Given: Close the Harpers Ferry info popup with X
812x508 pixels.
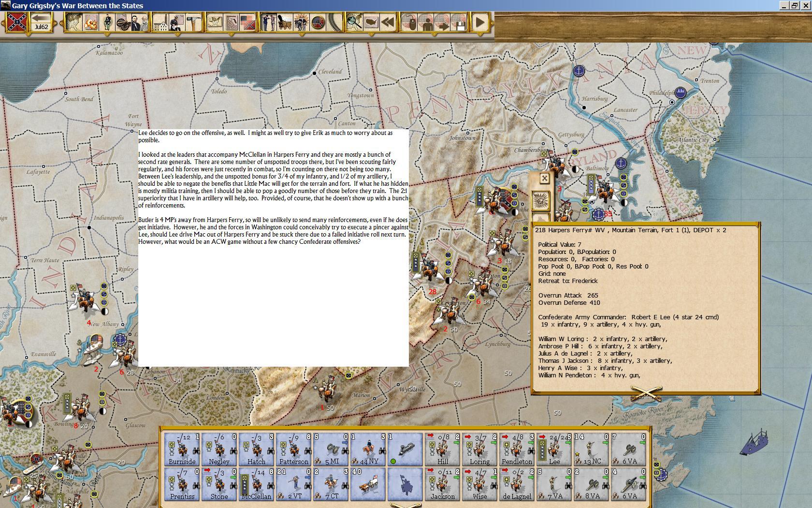Looking at the screenshot, I should tap(544, 178).
